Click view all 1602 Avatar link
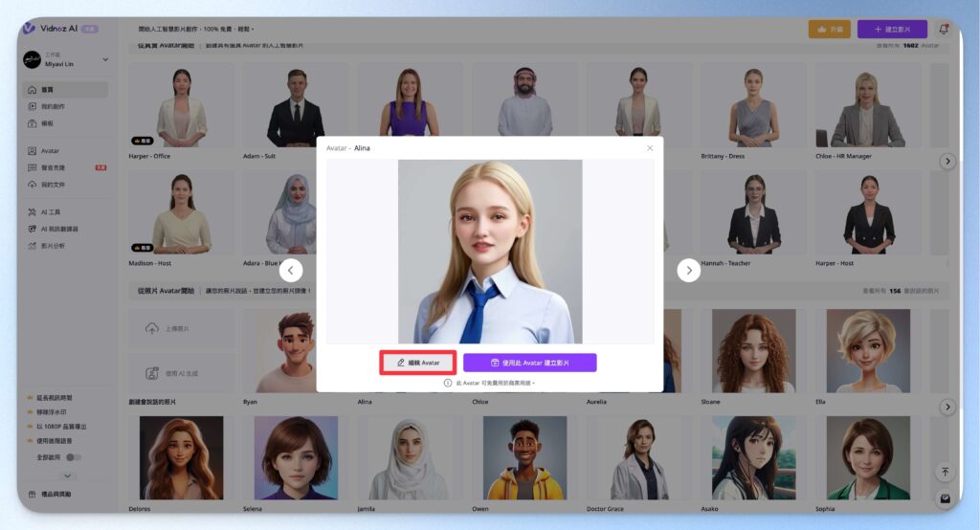Screen dimensions: 980x530 [907, 46]
